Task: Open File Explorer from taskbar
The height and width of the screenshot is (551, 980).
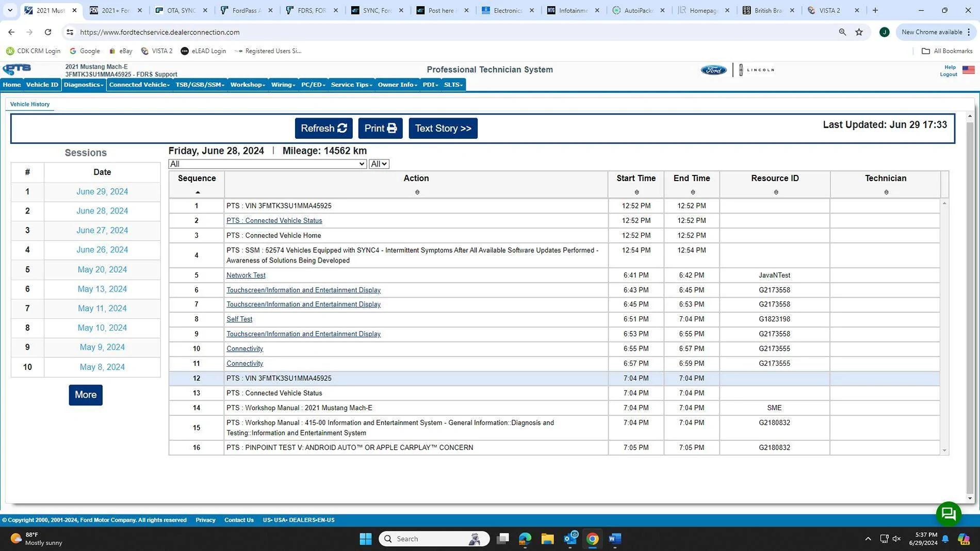Action: click(x=547, y=539)
